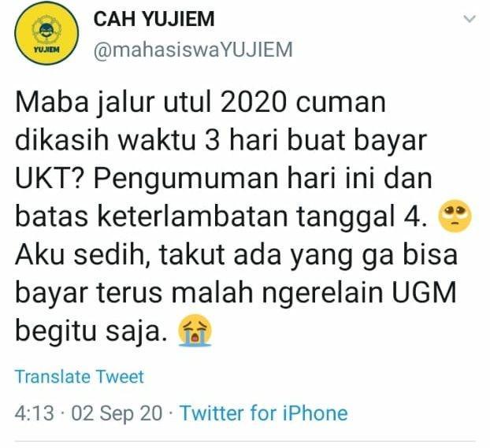
Task: Click the 02 Sep 20 date
Action: pyautogui.click(x=117, y=413)
